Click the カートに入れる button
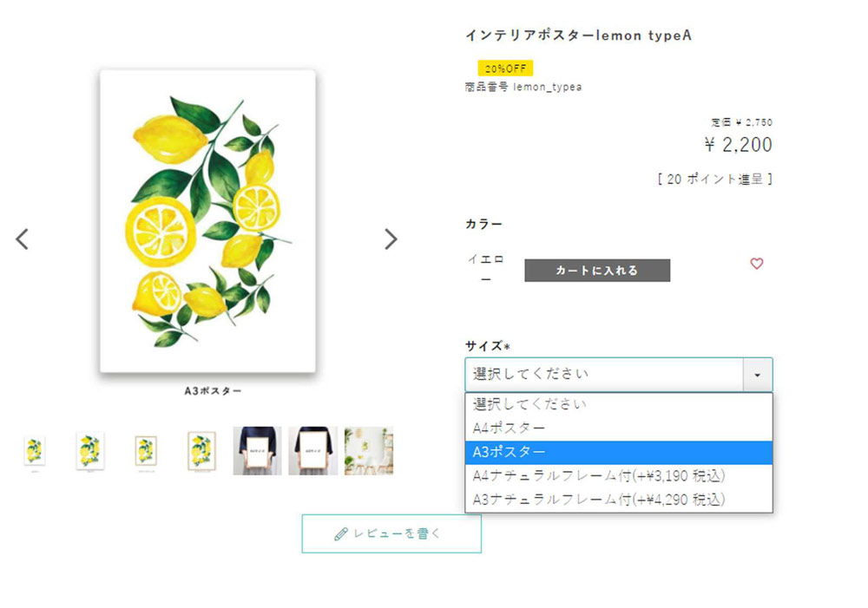This screenshot has width=868, height=608. [x=597, y=271]
